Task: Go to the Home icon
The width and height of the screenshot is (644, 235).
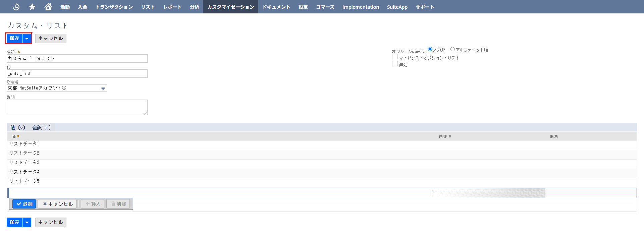Action: point(48,7)
